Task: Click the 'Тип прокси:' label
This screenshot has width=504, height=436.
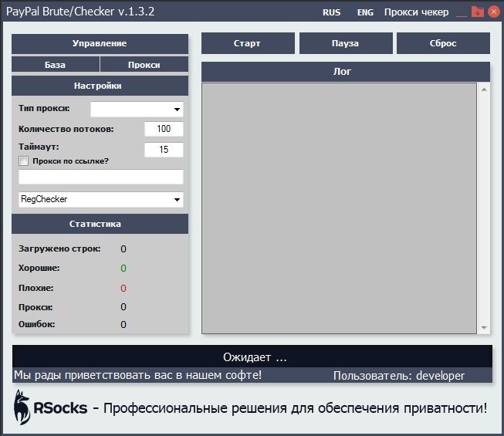Action: 44,108
